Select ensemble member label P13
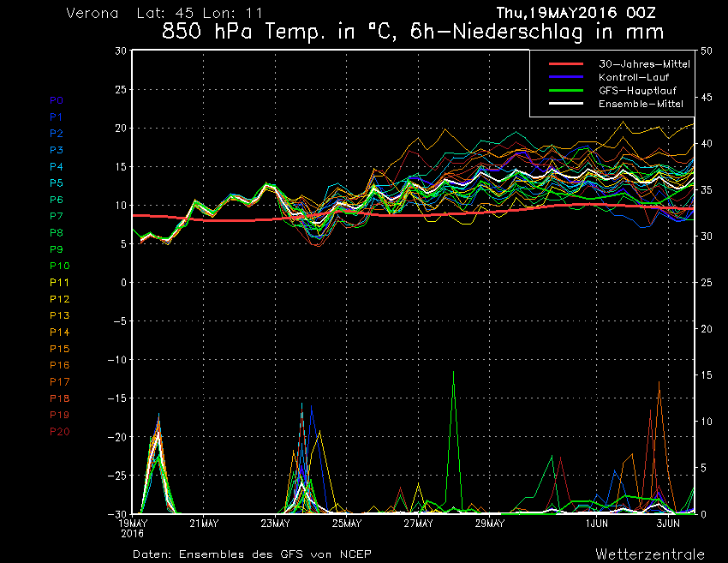728x563 pixels. tap(59, 315)
